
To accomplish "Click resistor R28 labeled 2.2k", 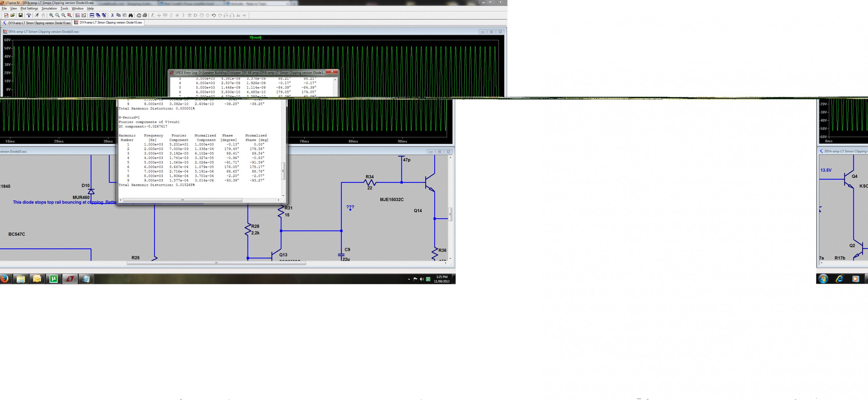I will (x=248, y=229).
